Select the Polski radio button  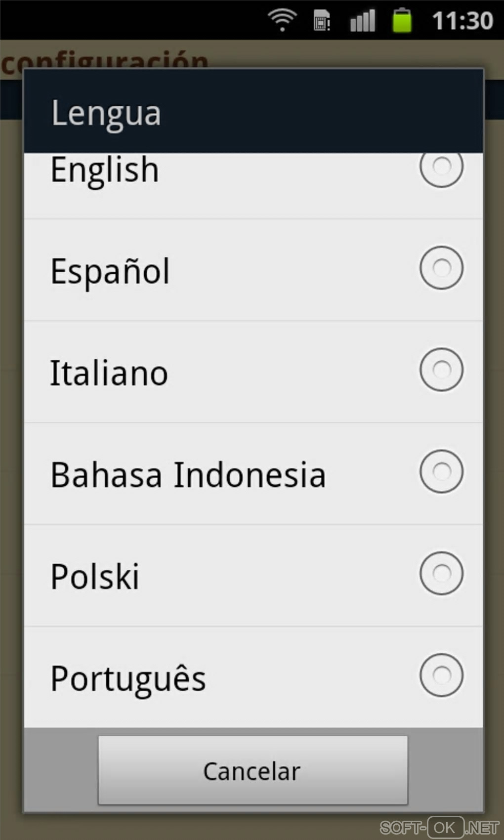point(441,573)
